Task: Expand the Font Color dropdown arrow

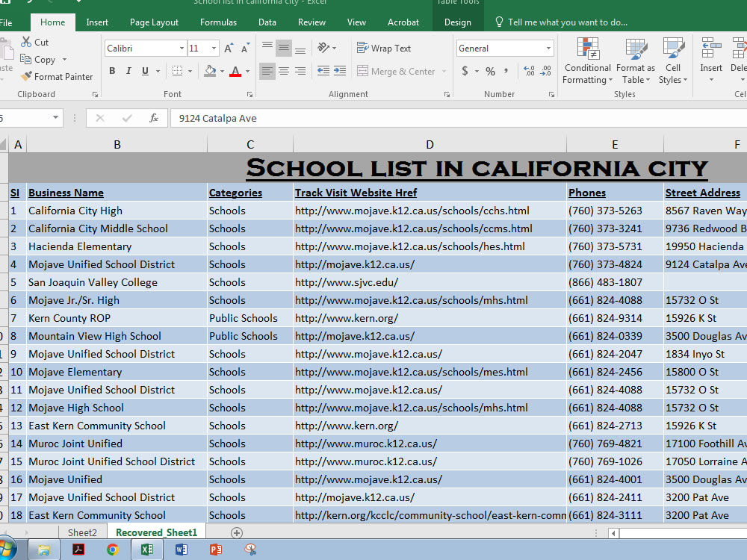Action: click(247, 72)
